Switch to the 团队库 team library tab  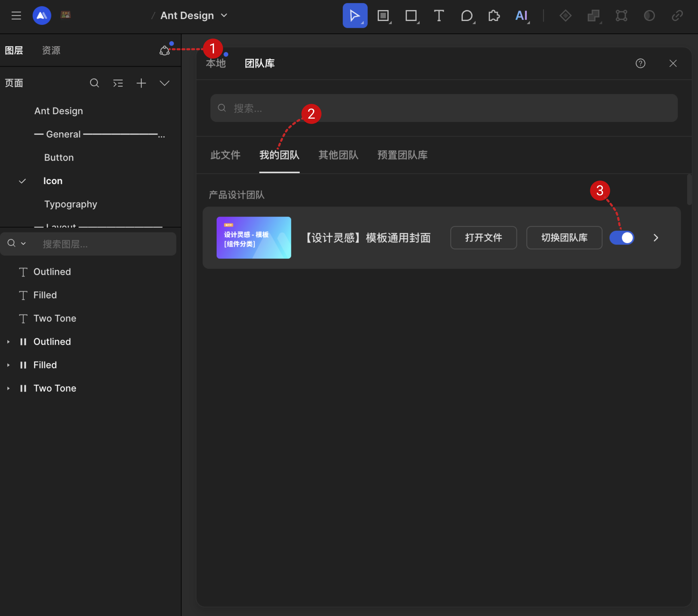tap(260, 64)
